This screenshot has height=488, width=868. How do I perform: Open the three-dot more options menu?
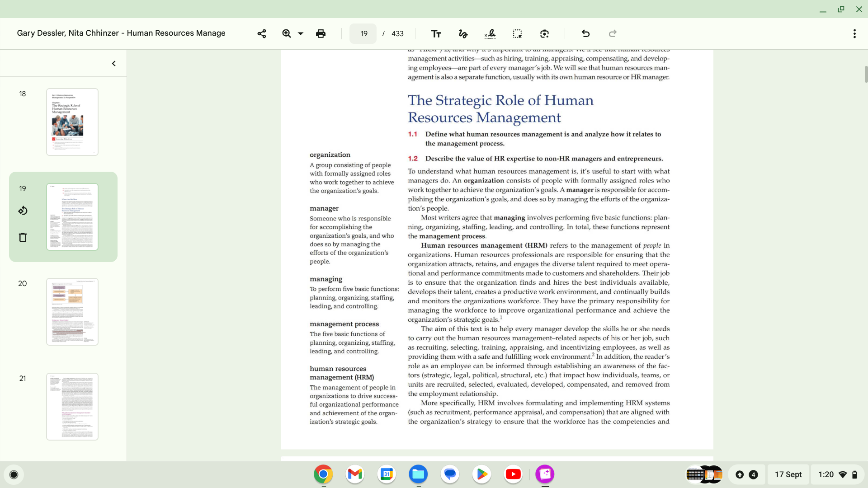(x=854, y=33)
